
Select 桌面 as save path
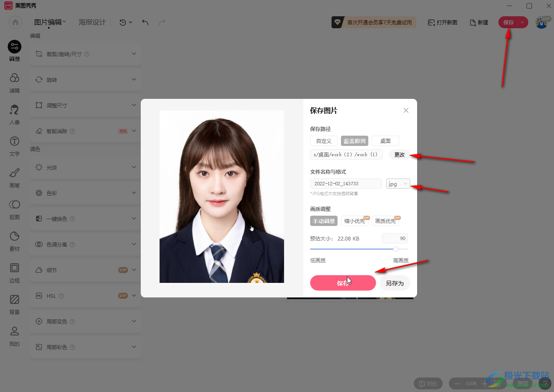click(x=385, y=141)
